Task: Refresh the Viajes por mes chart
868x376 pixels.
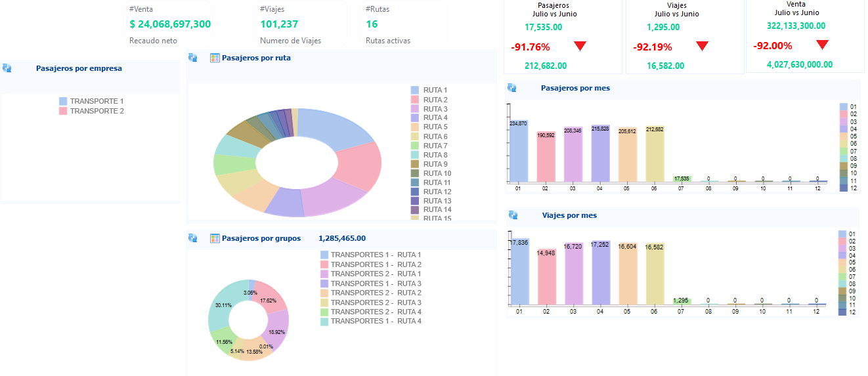Action: (513, 215)
